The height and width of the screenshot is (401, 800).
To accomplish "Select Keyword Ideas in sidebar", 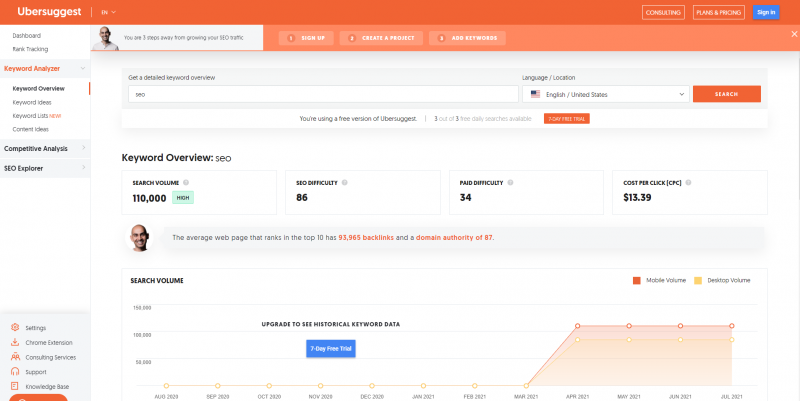I will coord(32,102).
